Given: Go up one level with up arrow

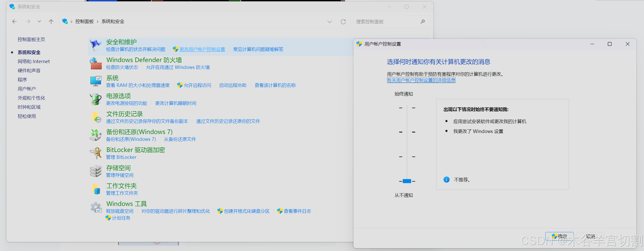Looking at the screenshot, I should (x=51, y=22).
